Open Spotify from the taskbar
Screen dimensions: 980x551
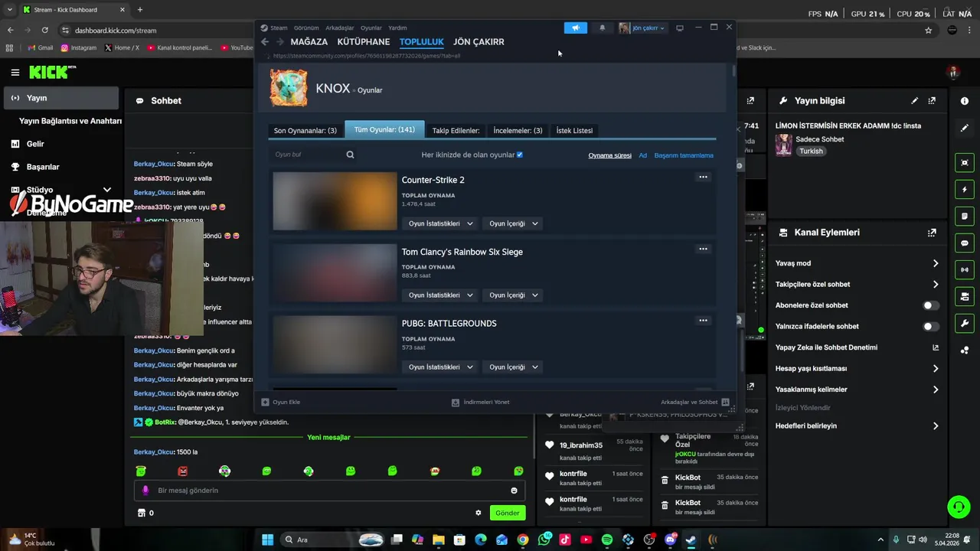(x=607, y=540)
